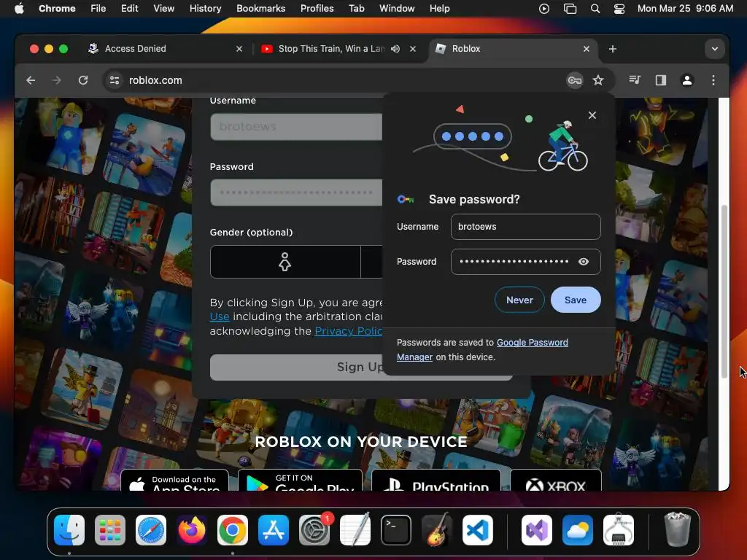The width and height of the screenshot is (747, 560).
Task: Open TextEdit from the Dock
Action: click(355, 530)
